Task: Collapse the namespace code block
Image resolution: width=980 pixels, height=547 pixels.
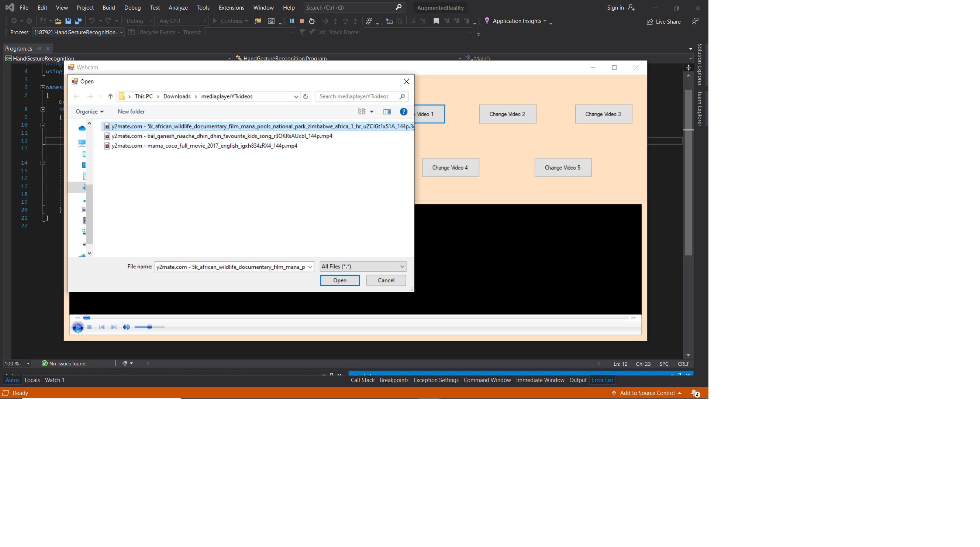Action: pyautogui.click(x=42, y=87)
